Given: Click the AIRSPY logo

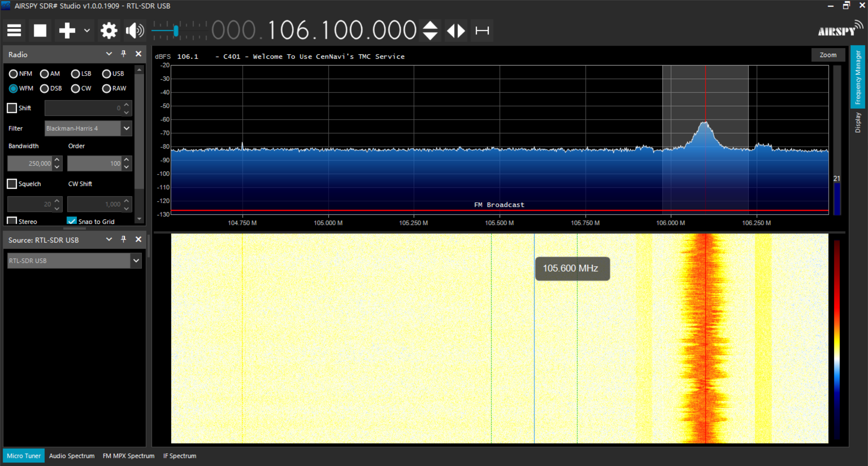Looking at the screenshot, I should [x=840, y=29].
